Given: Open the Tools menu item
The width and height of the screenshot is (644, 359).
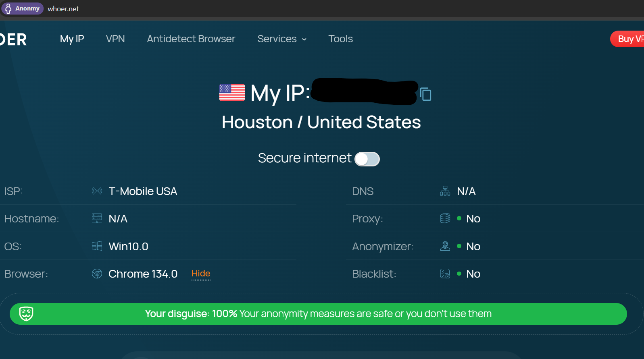Looking at the screenshot, I should click(340, 39).
